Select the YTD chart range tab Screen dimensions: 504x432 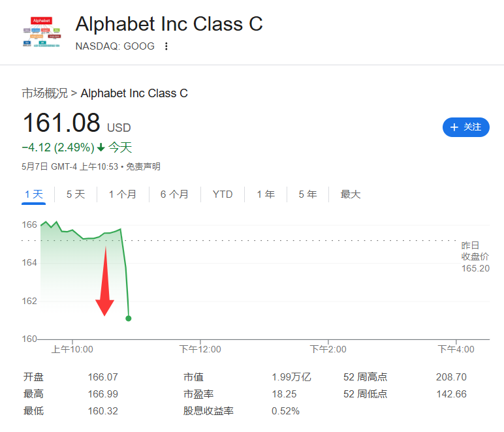point(223,194)
